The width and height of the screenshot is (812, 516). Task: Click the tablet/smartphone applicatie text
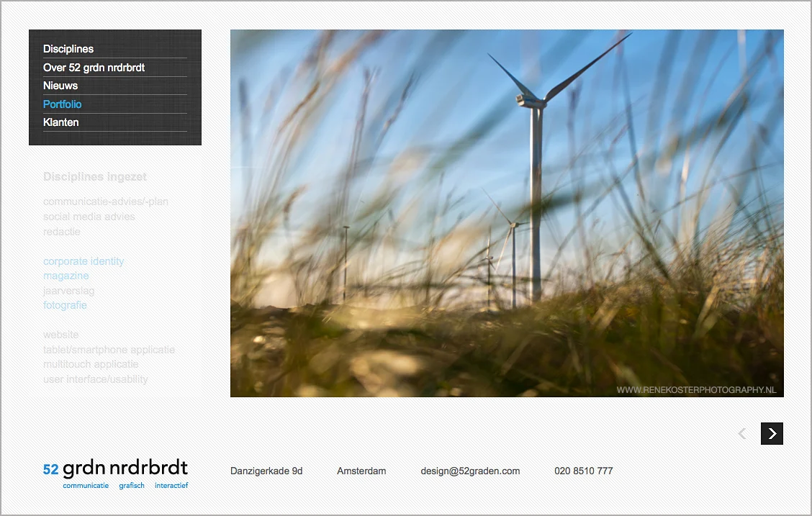coord(109,350)
